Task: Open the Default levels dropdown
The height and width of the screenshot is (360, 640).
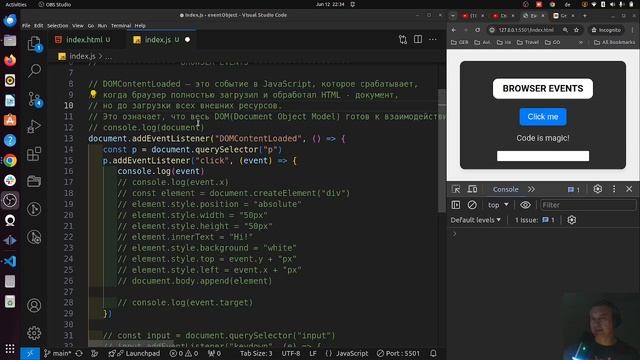Action: [476, 220]
